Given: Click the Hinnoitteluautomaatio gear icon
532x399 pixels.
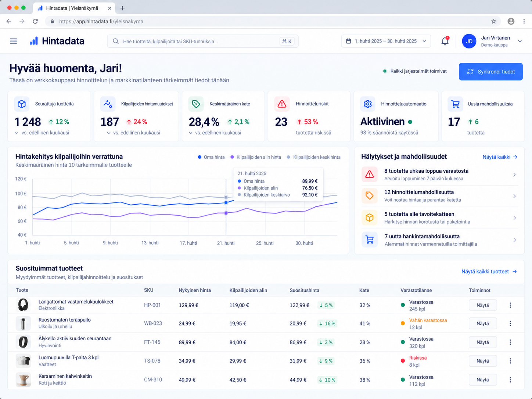Looking at the screenshot, I should pos(367,104).
